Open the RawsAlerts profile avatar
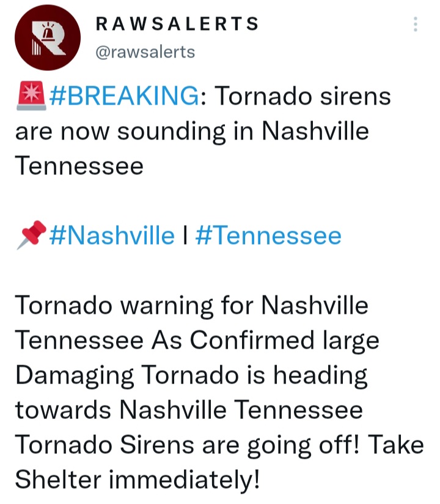 coord(48,37)
